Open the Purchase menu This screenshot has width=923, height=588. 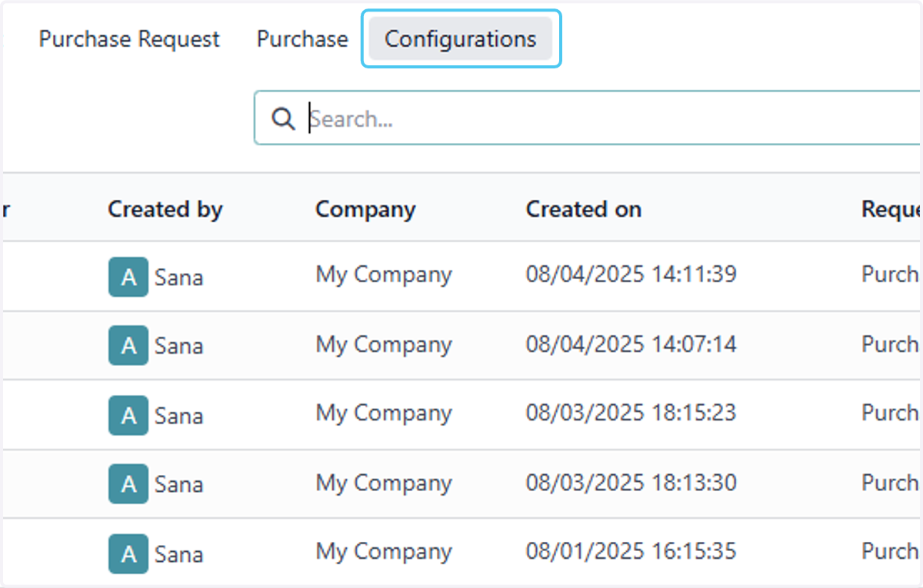(302, 39)
